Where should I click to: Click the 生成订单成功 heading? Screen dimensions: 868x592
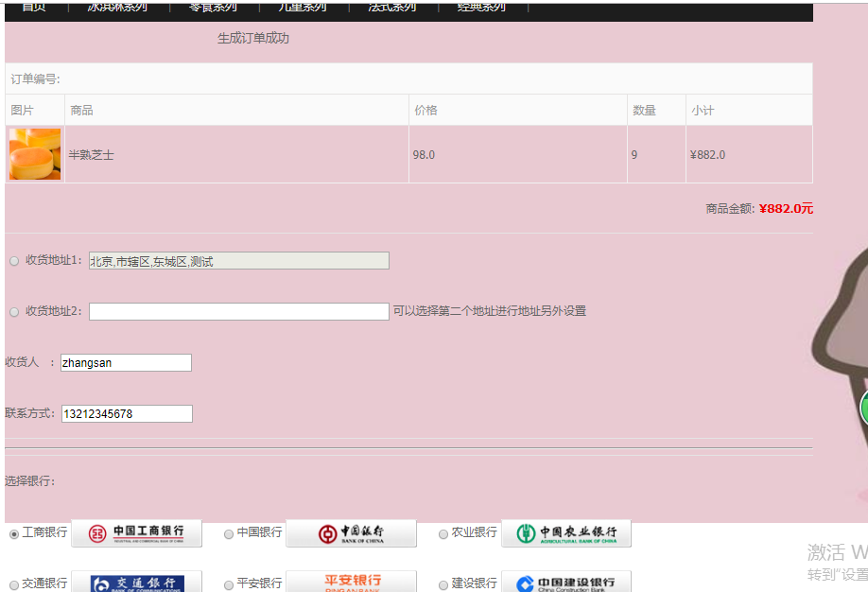253,38
